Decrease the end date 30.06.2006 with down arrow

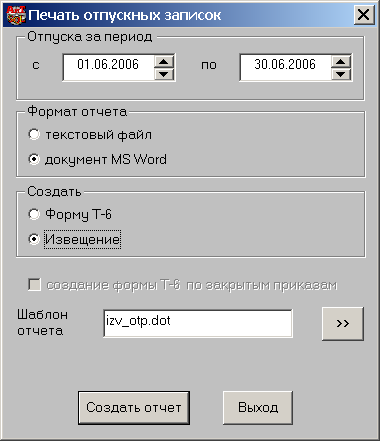(x=341, y=74)
